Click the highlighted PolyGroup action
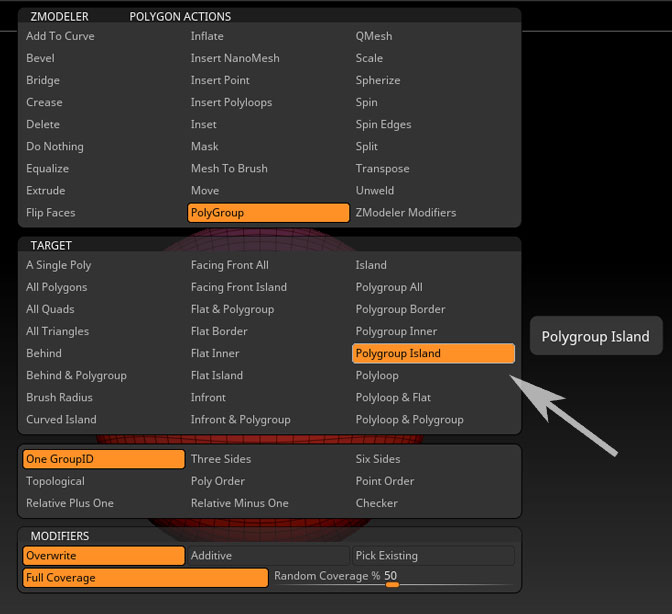 point(268,213)
